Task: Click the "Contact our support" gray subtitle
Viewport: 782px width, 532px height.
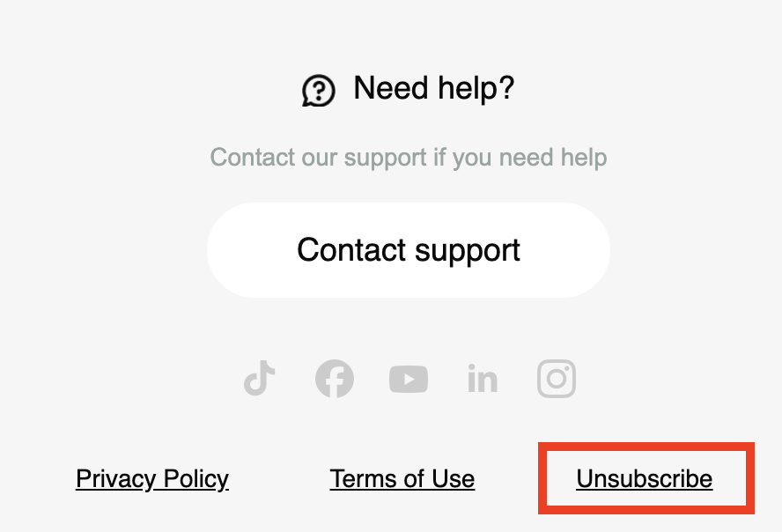Action: [409, 159]
